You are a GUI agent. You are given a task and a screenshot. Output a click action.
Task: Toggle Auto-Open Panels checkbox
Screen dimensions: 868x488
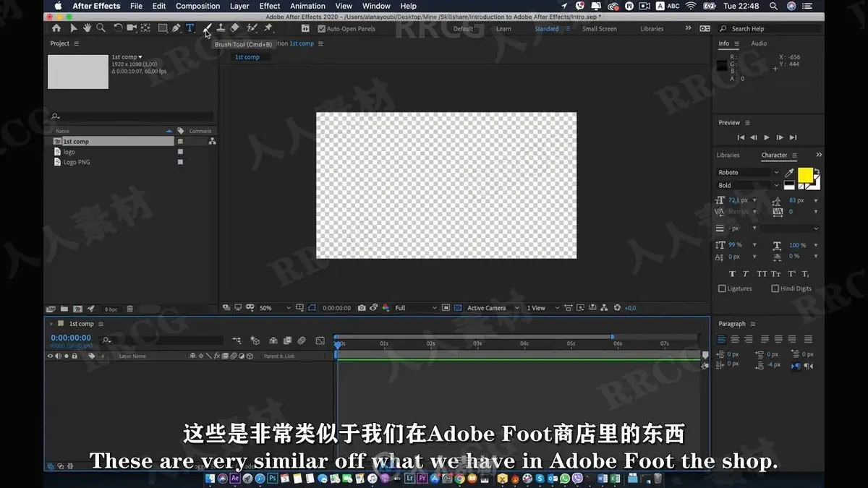point(322,29)
